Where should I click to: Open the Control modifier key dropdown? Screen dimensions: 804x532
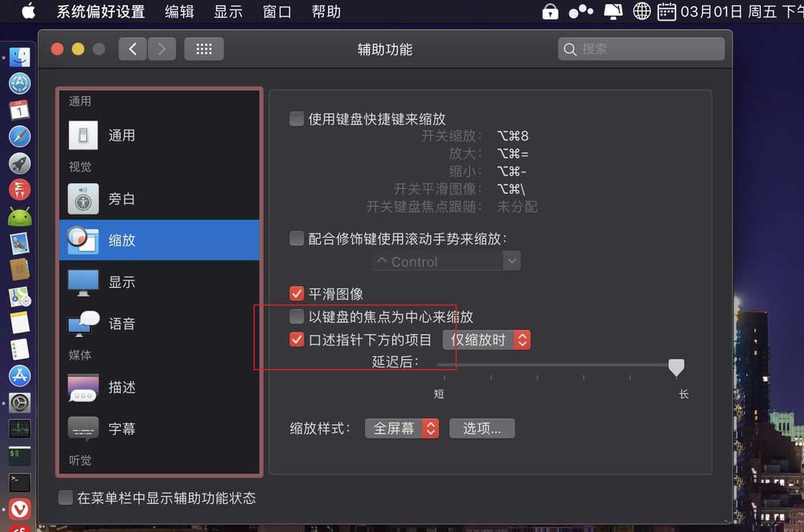pyautogui.click(x=446, y=260)
